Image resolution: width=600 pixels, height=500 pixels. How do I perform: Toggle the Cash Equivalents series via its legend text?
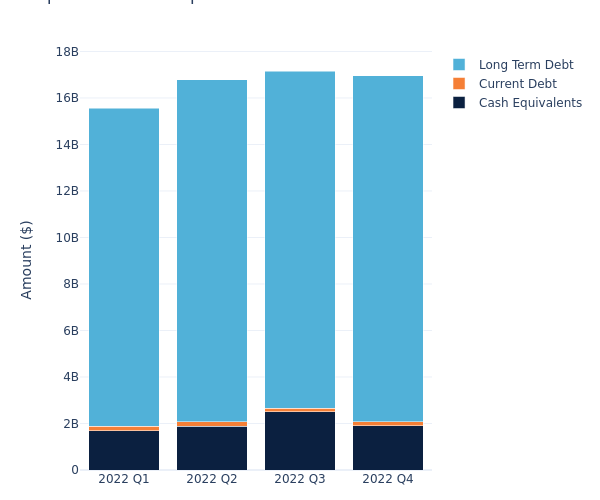click(530, 103)
